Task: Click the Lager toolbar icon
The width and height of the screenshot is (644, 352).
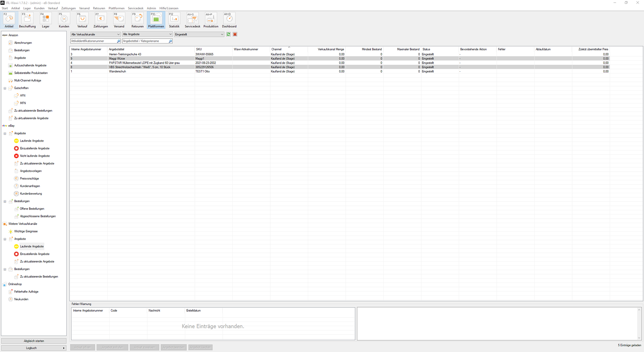Action: 46,20
